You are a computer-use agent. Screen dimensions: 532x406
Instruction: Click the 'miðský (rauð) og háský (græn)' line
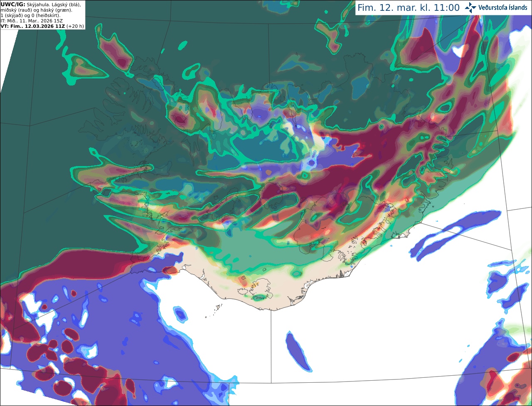[x=36, y=10]
